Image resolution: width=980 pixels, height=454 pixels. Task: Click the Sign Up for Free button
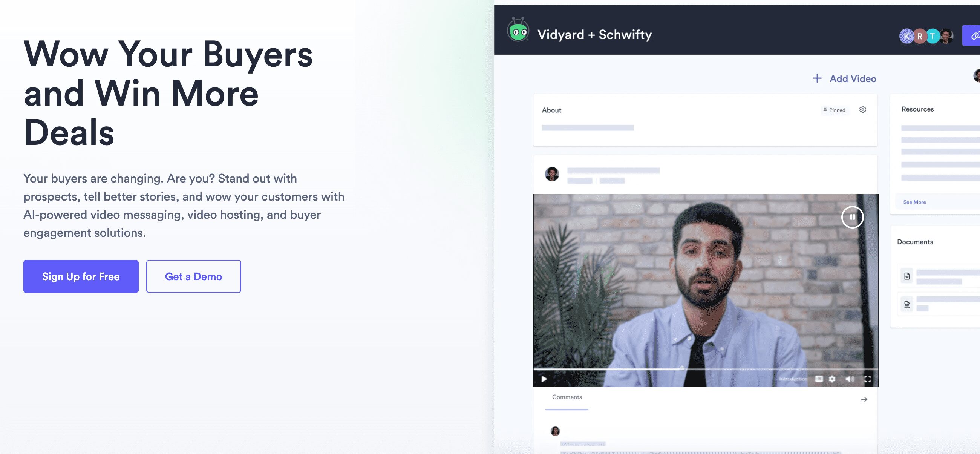coord(81,276)
